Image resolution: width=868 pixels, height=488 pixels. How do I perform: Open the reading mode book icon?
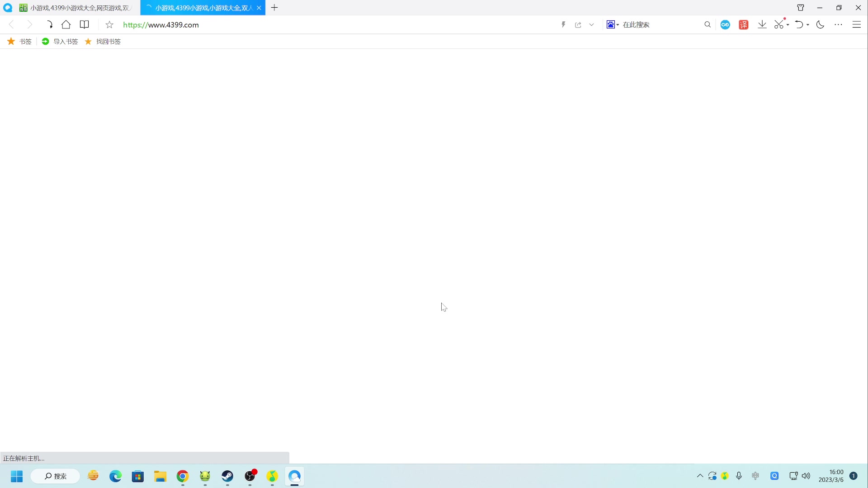[x=85, y=25]
